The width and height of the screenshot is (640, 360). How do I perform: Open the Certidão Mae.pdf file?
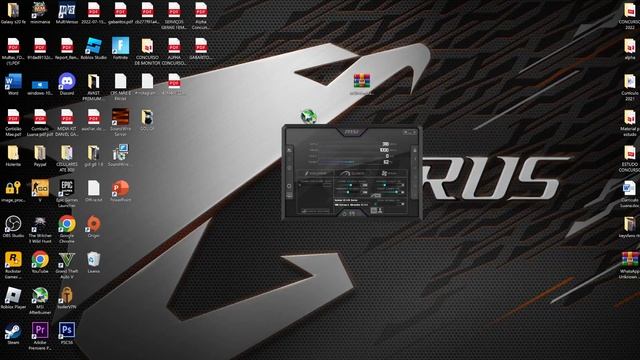[13, 123]
